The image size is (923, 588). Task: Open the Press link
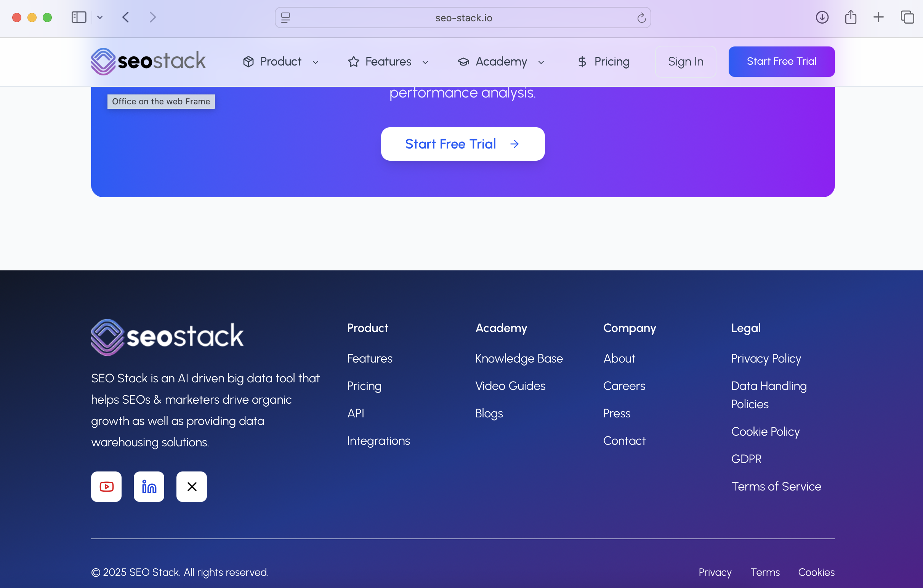click(x=616, y=413)
